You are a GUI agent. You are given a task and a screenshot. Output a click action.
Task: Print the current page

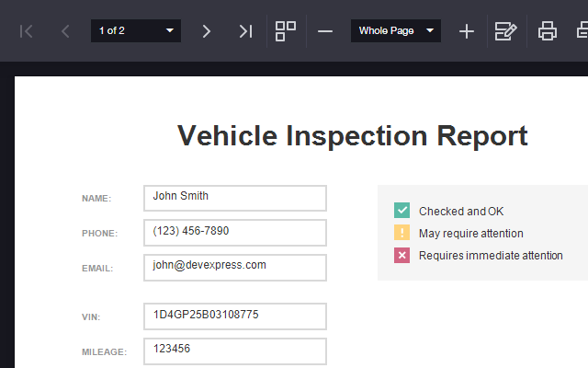coord(581,31)
